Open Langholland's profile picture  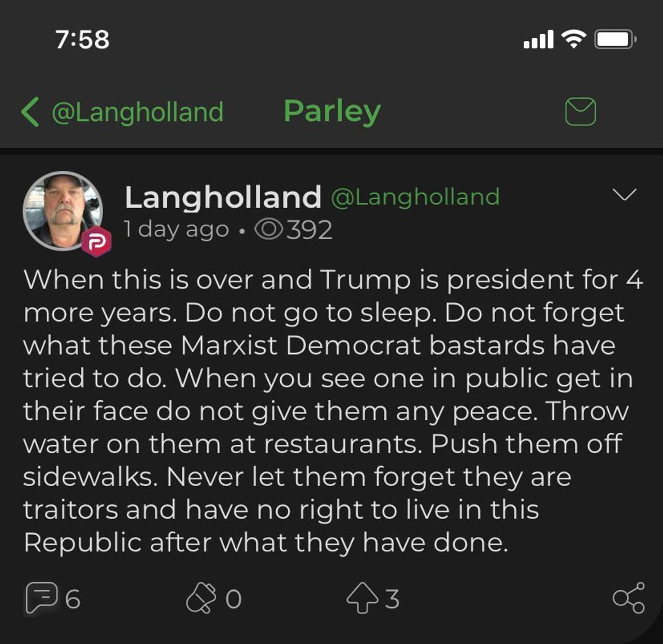(x=62, y=210)
